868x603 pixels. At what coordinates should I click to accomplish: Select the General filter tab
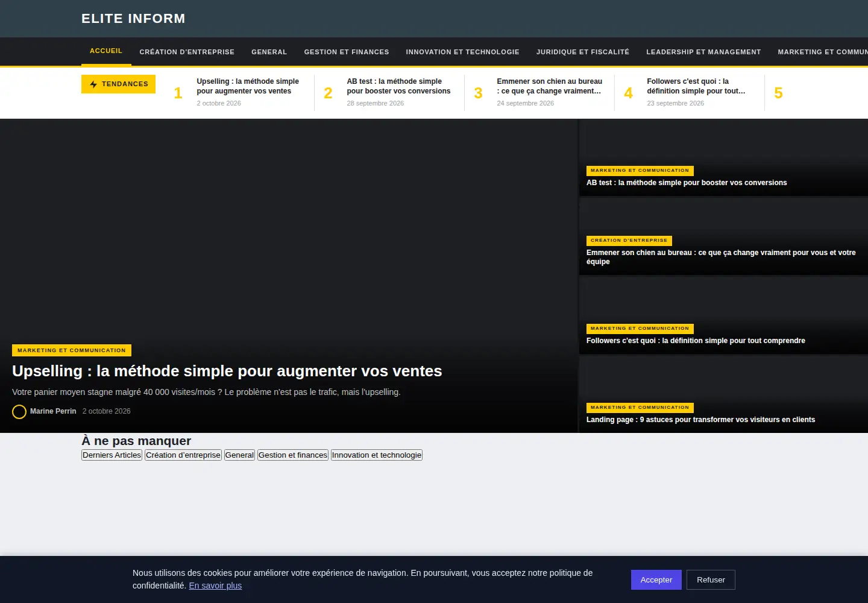pos(239,455)
